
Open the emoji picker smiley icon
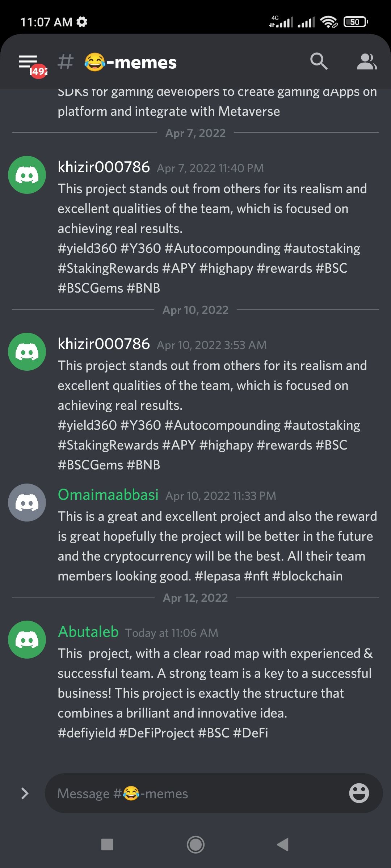(359, 793)
